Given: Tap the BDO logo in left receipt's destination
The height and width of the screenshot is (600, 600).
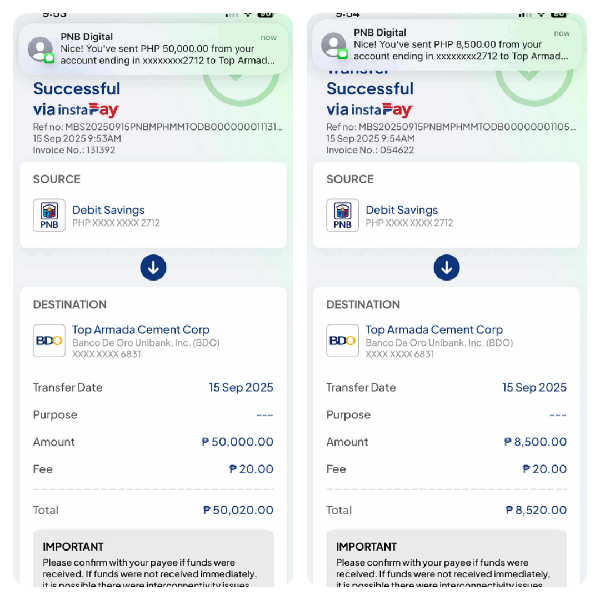Looking at the screenshot, I should (49, 341).
